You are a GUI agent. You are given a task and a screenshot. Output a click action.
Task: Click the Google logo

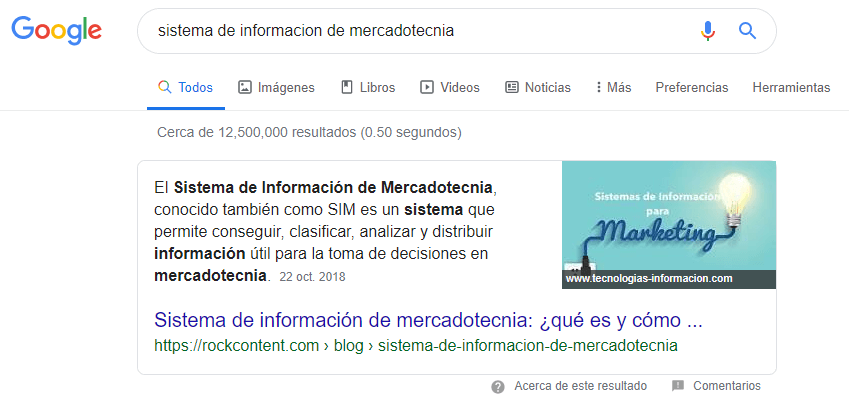click(x=57, y=31)
